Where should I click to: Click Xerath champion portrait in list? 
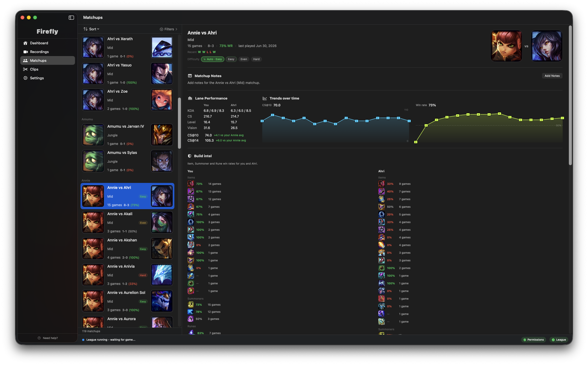click(162, 48)
